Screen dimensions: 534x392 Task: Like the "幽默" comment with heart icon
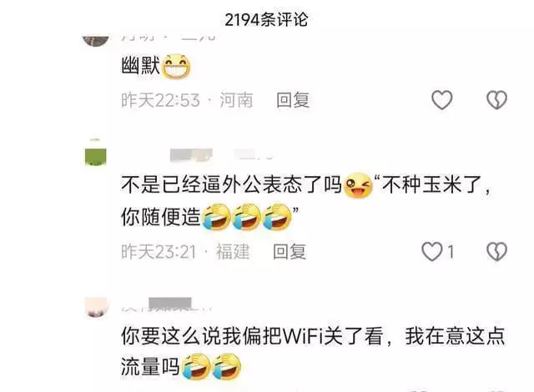click(x=441, y=100)
